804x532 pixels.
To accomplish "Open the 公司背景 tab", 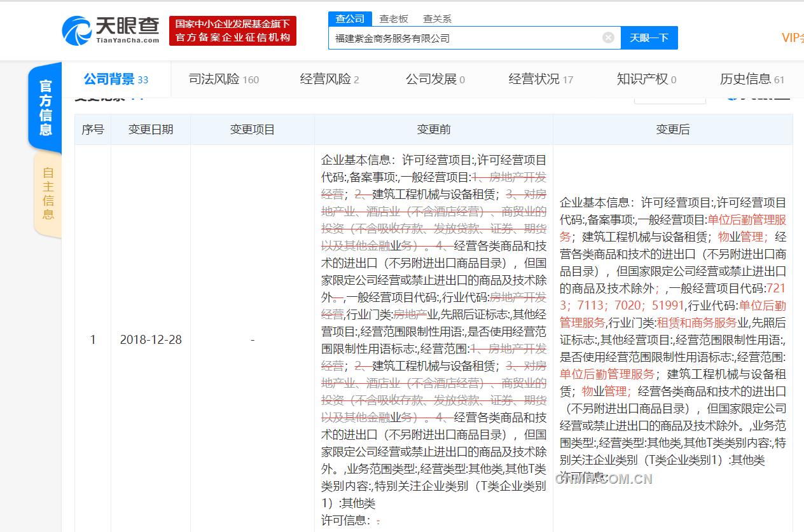I will click(116, 79).
